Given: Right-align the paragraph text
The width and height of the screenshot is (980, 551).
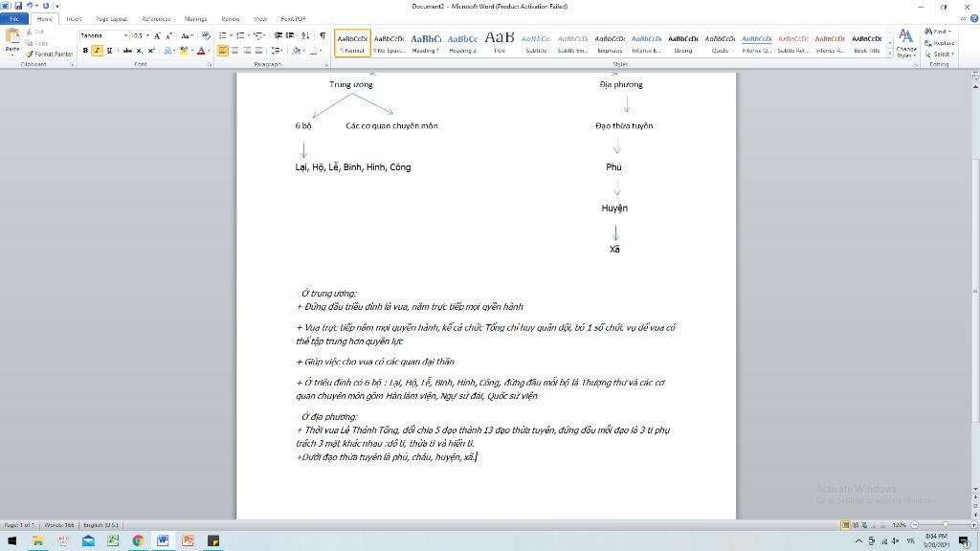Looking at the screenshot, I should point(247,51).
